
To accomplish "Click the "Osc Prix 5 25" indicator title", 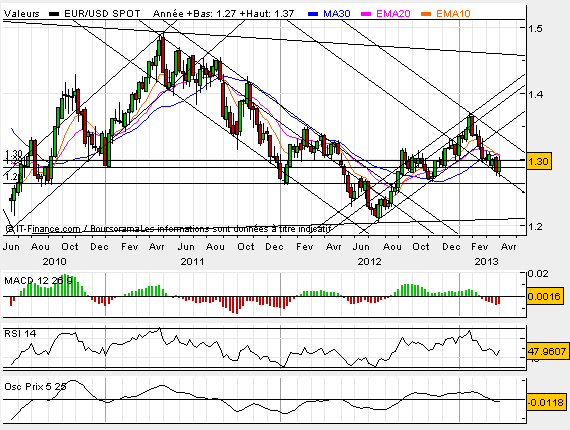I will [35, 386].
